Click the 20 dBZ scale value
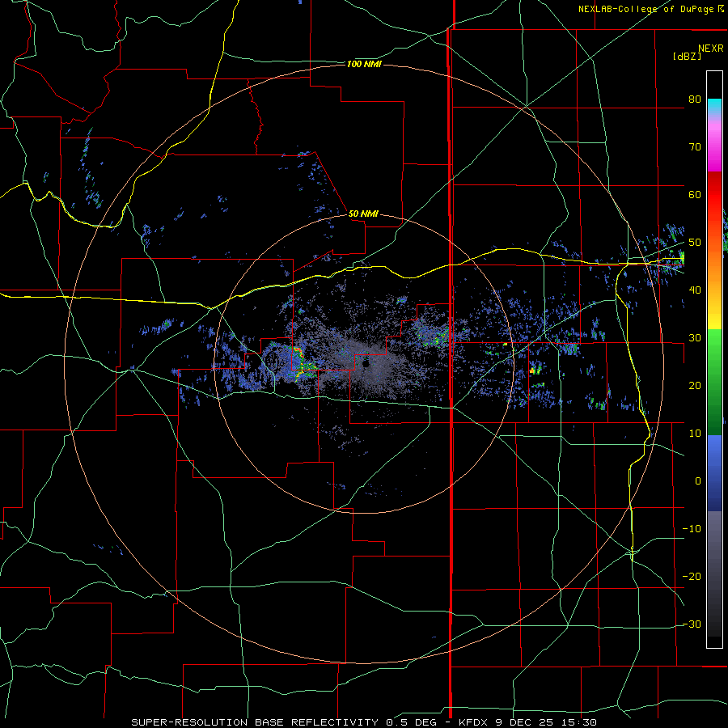The width and height of the screenshot is (728, 728). 695,385
